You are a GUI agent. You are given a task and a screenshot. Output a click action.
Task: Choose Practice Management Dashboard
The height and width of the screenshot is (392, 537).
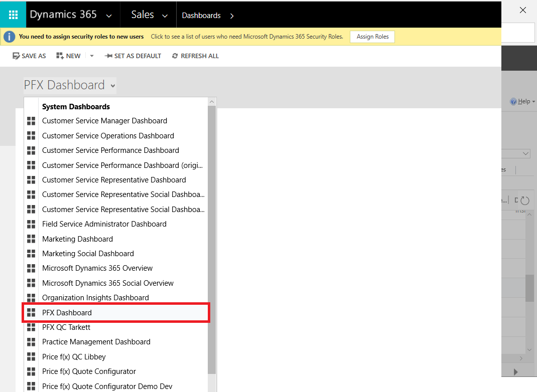[x=96, y=342]
